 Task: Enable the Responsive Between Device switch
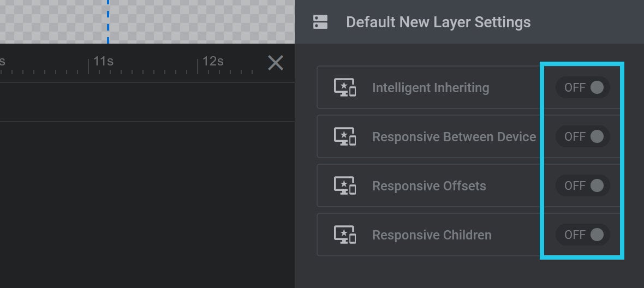pos(582,136)
